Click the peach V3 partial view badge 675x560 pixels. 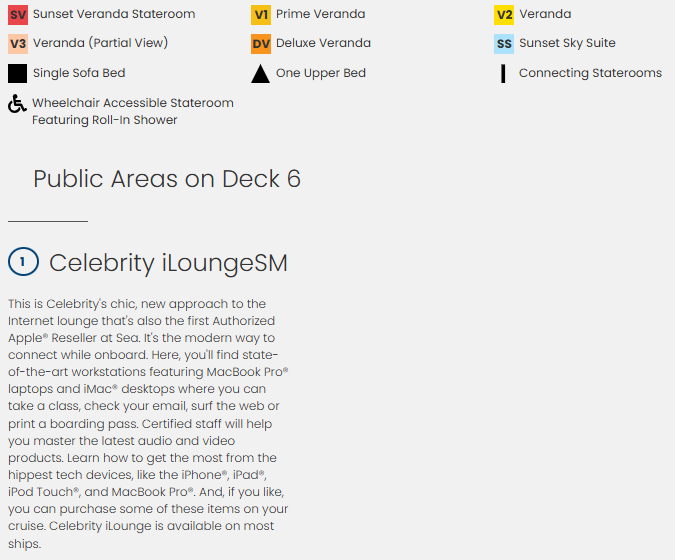click(x=18, y=44)
